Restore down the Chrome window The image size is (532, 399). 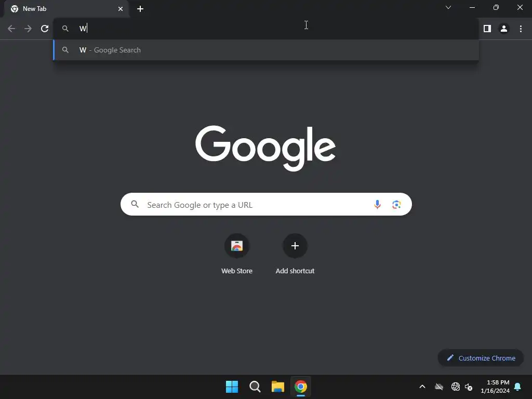tap(496, 7)
